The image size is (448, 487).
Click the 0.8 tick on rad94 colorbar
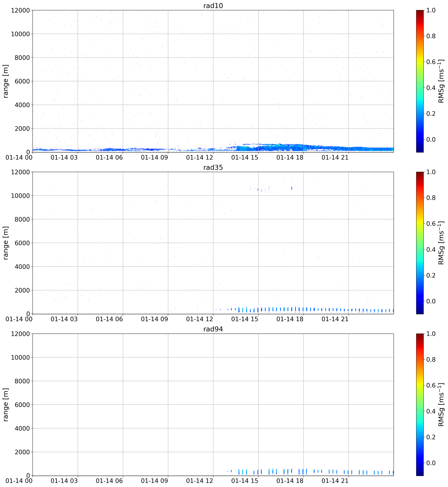point(431,360)
